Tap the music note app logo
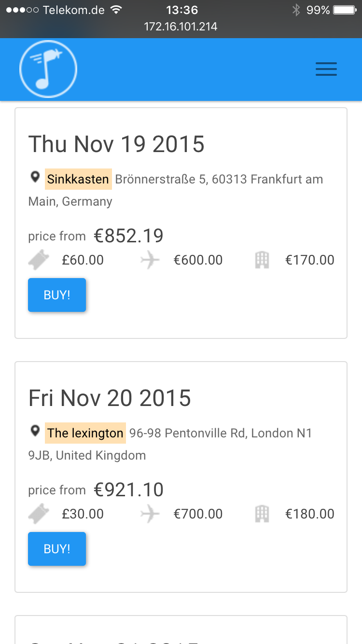This screenshot has width=362, height=644. pos(48,69)
